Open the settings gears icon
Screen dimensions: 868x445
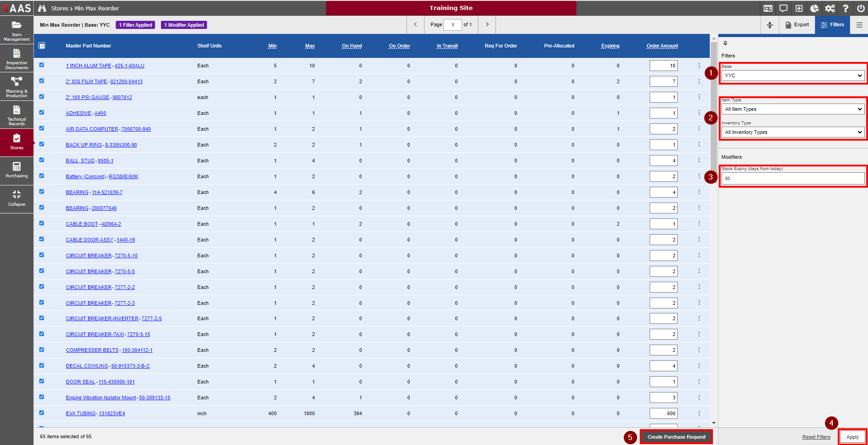[830, 8]
